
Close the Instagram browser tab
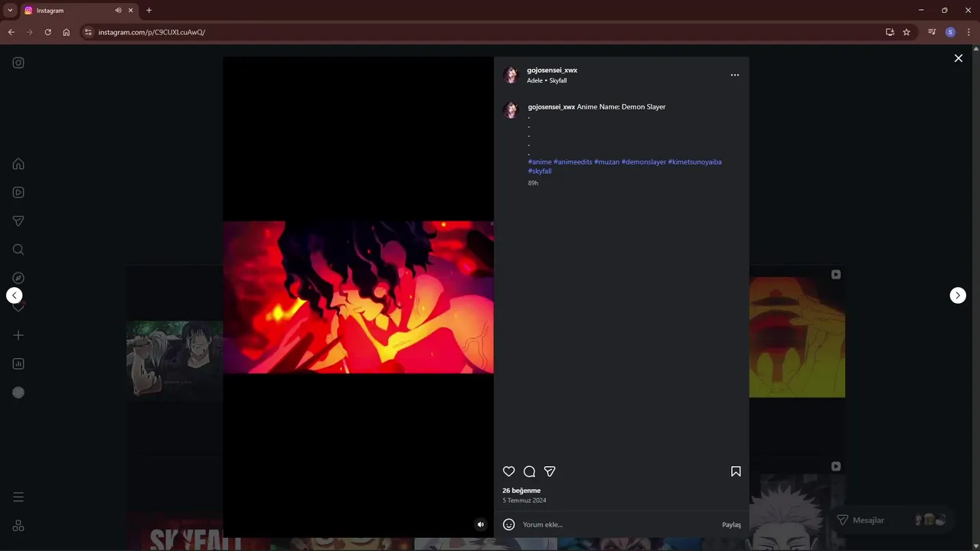coord(130,11)
